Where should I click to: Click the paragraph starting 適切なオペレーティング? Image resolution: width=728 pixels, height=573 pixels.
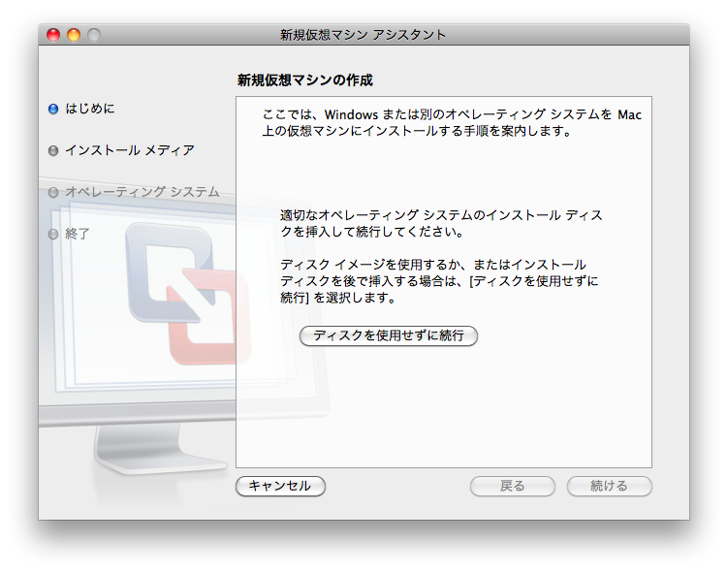click(441, 223)
